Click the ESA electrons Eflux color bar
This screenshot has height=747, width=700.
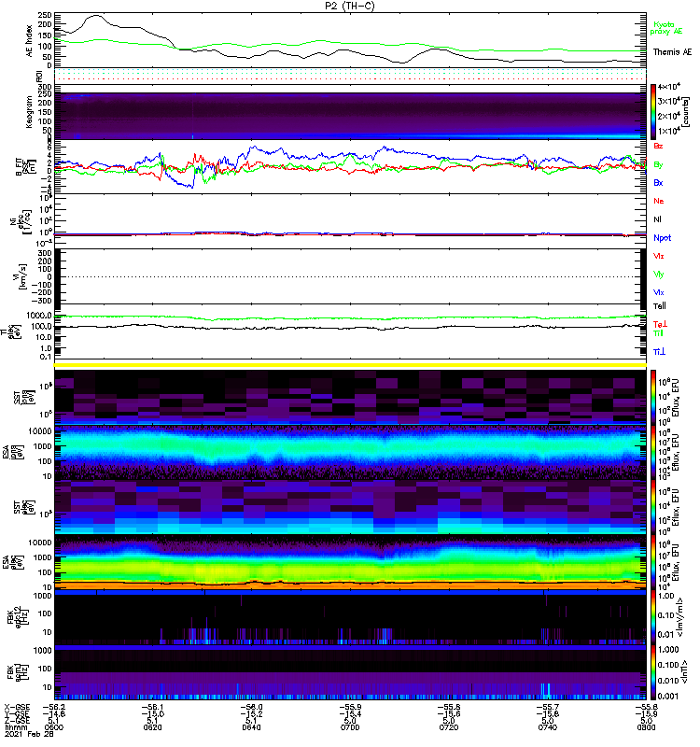click(x=653, y=564)
